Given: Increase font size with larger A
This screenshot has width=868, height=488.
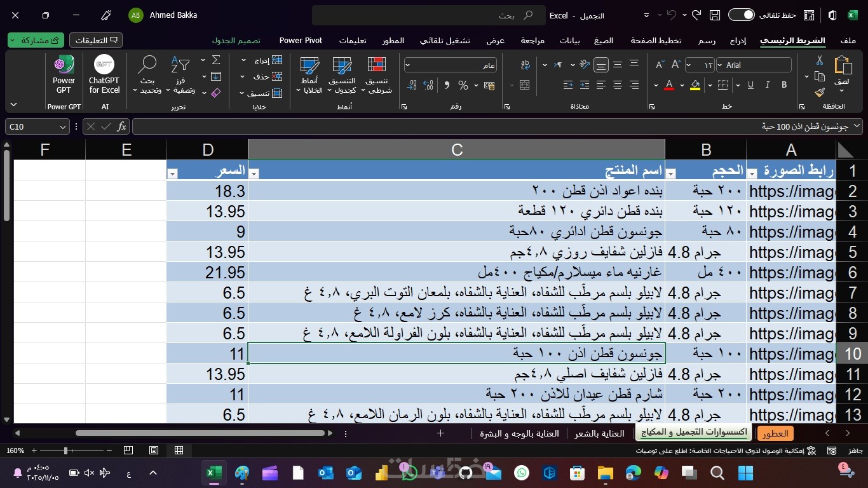Looking at the screenshot, I should [676, 65].
